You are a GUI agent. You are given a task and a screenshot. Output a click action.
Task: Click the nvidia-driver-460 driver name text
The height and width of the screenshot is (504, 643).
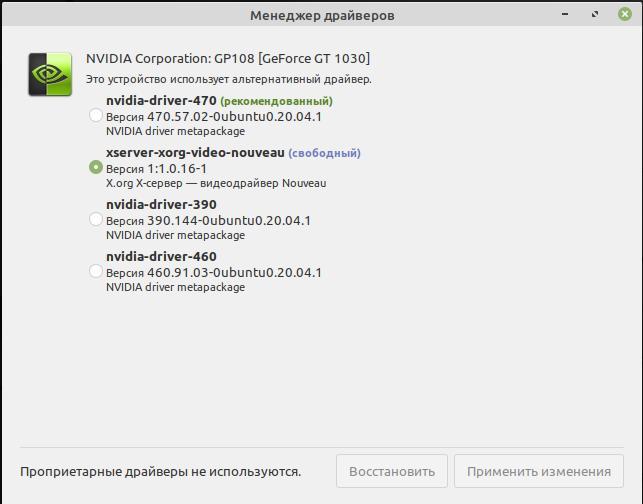pos(161,257)
